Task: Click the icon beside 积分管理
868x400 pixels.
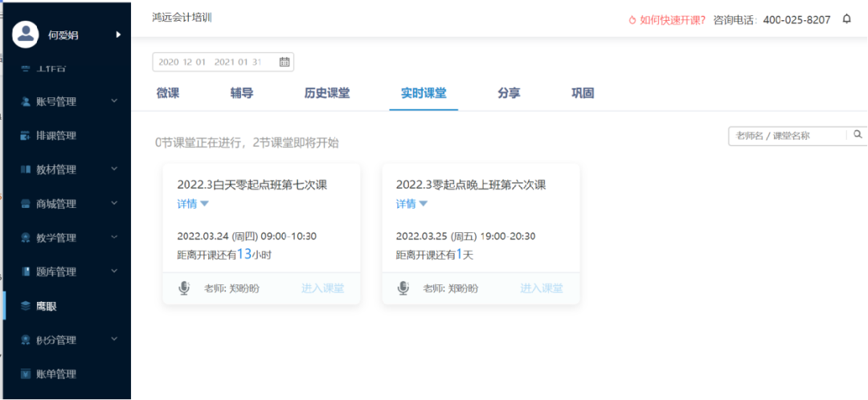Action: click(x=25, y=339)
